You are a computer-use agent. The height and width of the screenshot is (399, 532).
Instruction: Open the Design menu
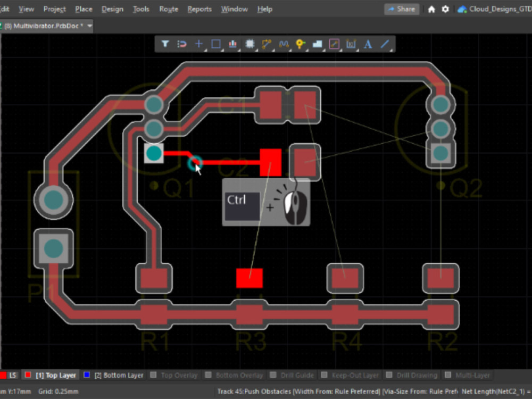(112, 9)
